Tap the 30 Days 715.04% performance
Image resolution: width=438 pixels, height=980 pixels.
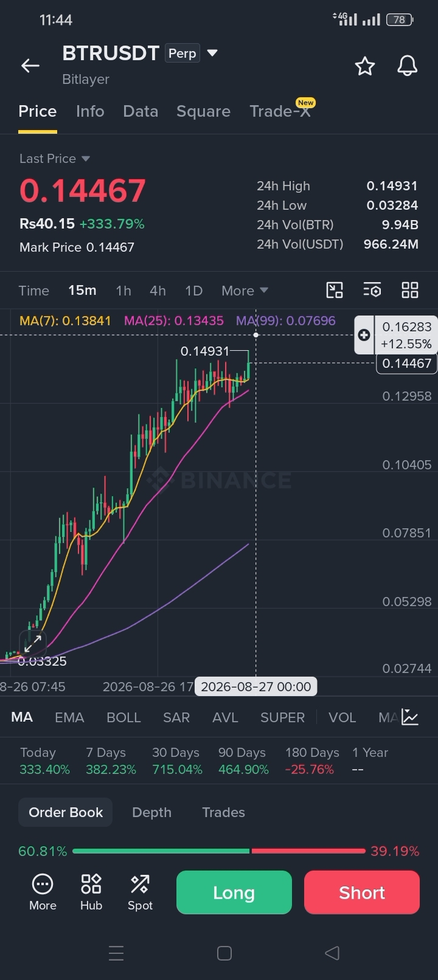177,761
